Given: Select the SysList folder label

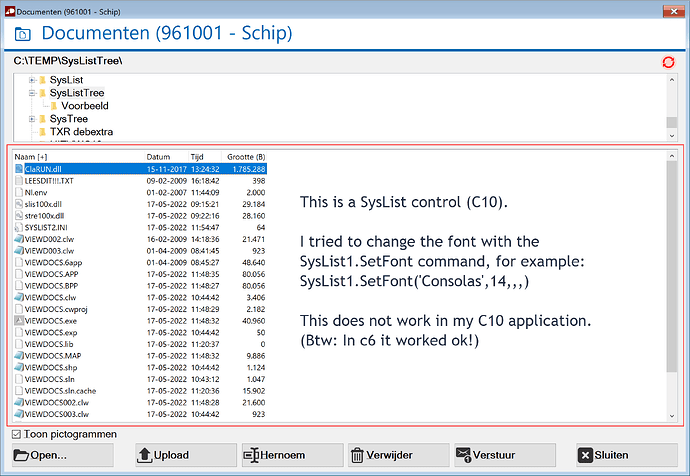Looking at the screenshot, I should [66, 80].
